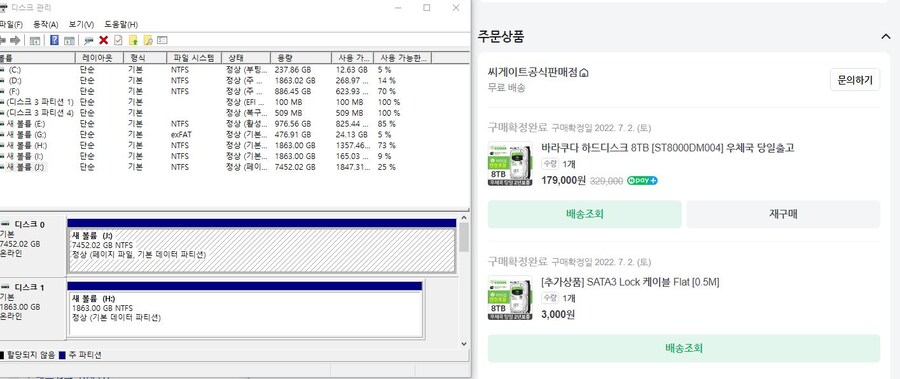Image resolution: width=900 pixels, height=379 pixels.
Task: Click the 179,000원 price text
Action: coord(564,180)
